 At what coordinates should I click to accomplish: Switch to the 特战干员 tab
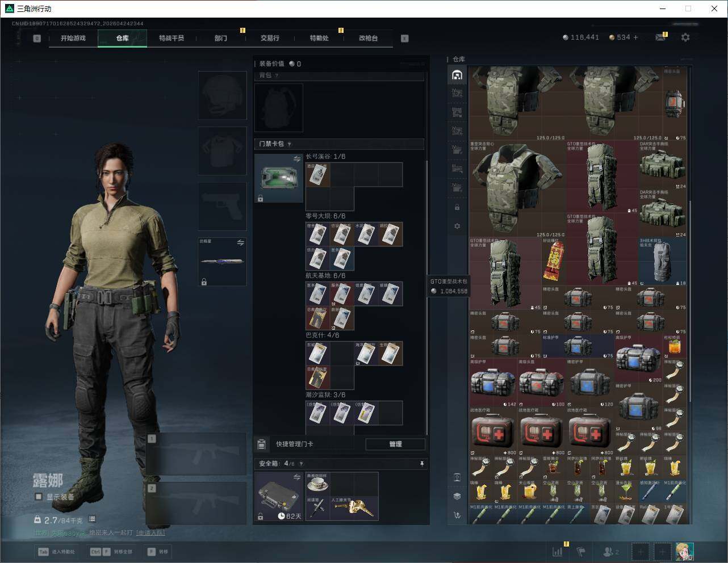(x=171, y=38)
